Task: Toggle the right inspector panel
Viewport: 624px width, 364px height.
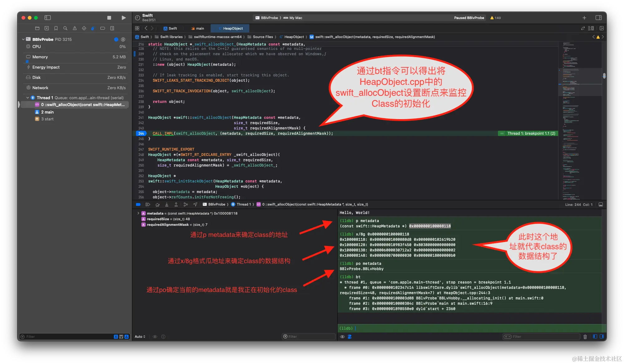Action: tap(598, 18)
